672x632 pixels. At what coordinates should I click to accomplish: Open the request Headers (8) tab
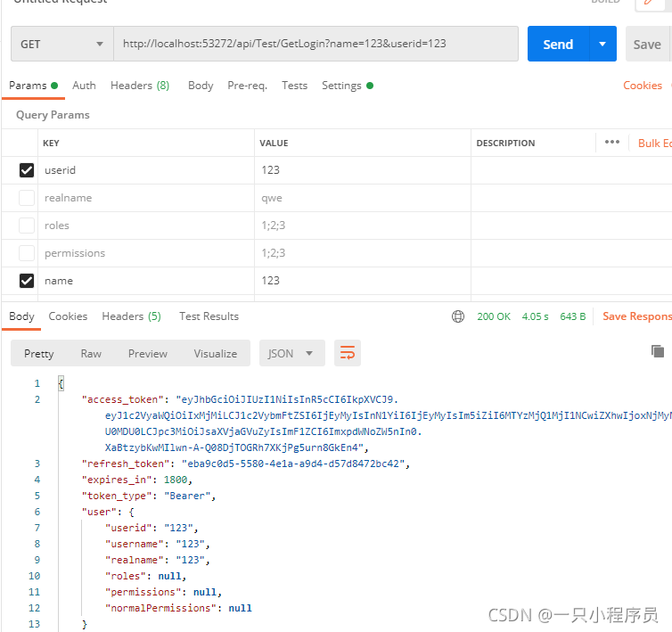click(x=140, y=86)
